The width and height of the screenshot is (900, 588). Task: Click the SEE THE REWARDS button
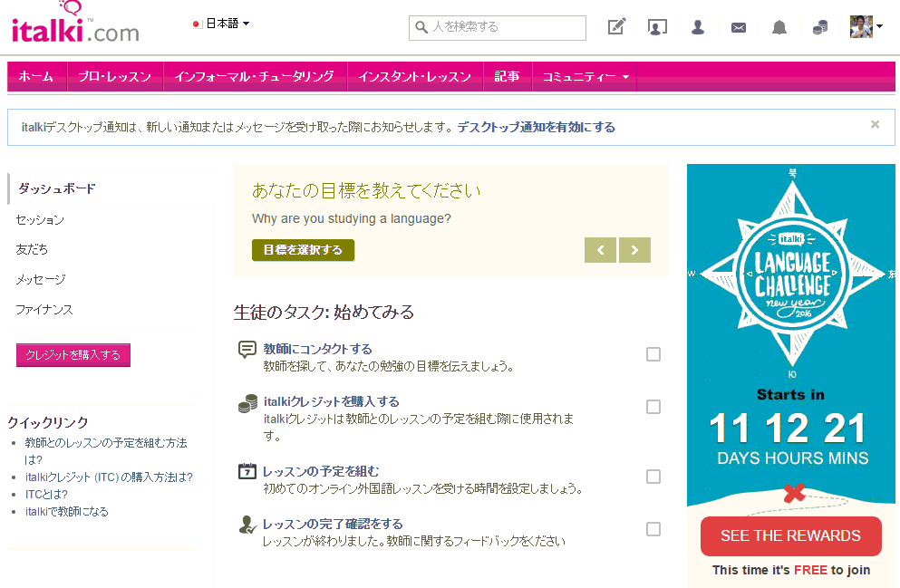coord(791,535)
